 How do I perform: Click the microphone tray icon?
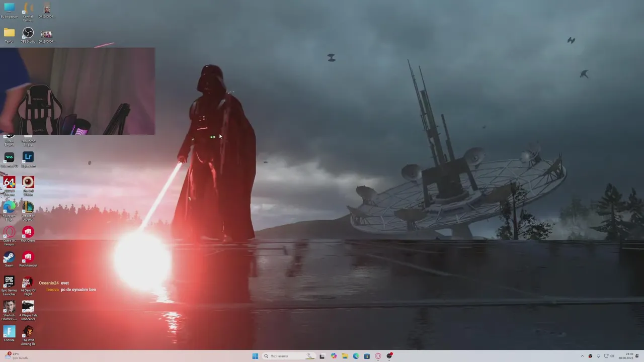[x=598, y=356]
